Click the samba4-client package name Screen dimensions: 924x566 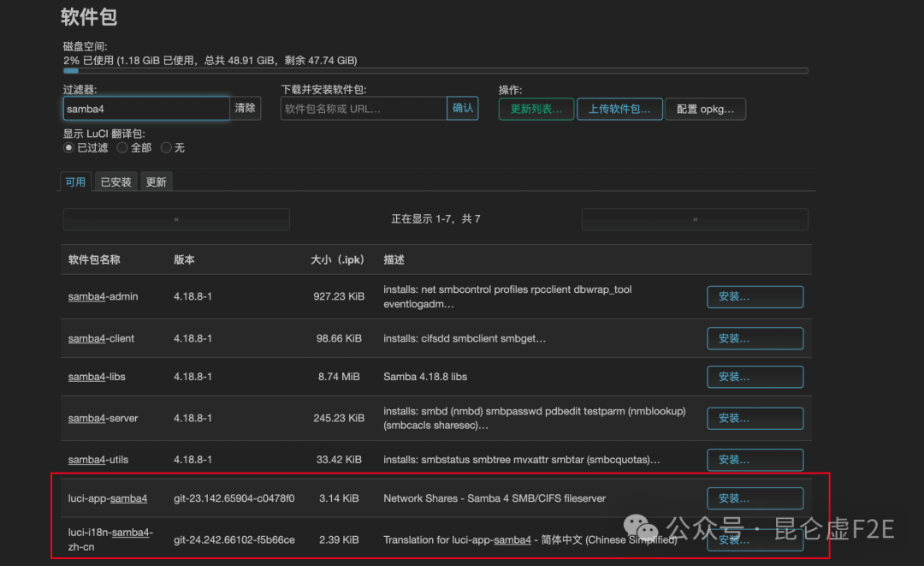click(101, 338)
